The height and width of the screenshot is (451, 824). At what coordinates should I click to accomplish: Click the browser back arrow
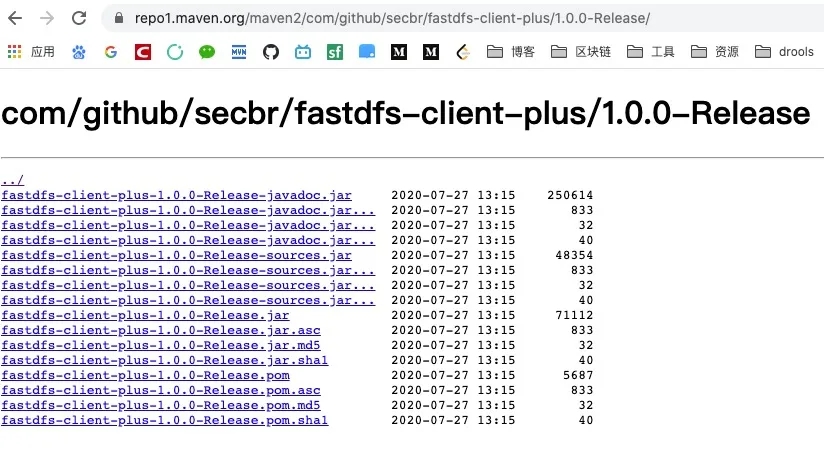click(17, 18)
